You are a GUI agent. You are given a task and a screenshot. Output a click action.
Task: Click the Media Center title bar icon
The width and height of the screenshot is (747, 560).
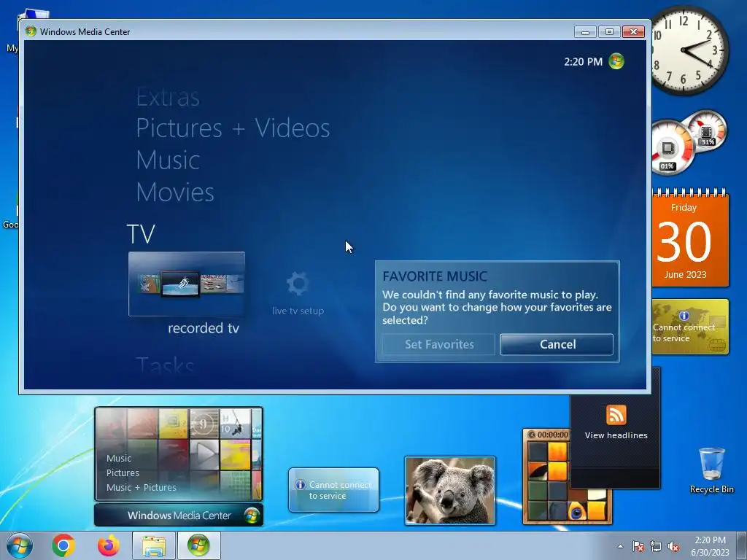pyautogui.click(x=31, y=31)
